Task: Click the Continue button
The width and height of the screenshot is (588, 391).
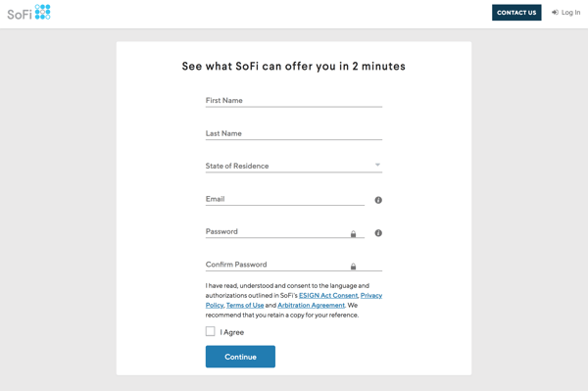Action: pos(240,357)
